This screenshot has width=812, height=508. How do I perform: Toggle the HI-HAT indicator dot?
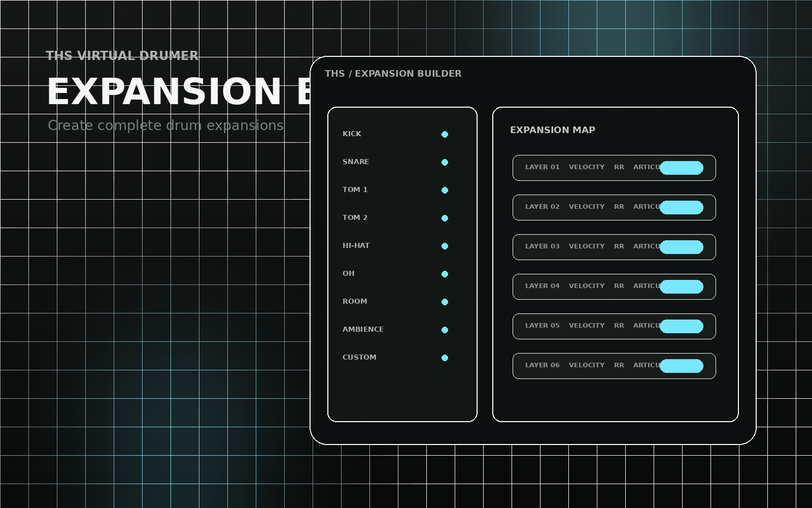445,246
